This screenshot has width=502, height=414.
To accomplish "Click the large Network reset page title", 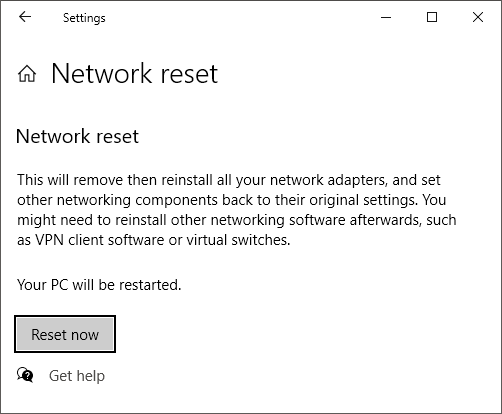I will (135, 73).
